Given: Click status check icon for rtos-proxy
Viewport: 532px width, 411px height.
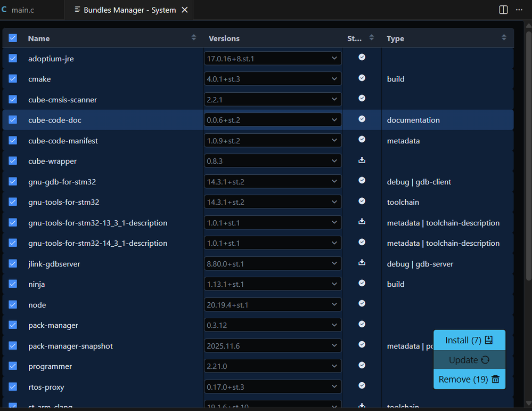Looking at the screenshot, I should click(x=362, y=385).
